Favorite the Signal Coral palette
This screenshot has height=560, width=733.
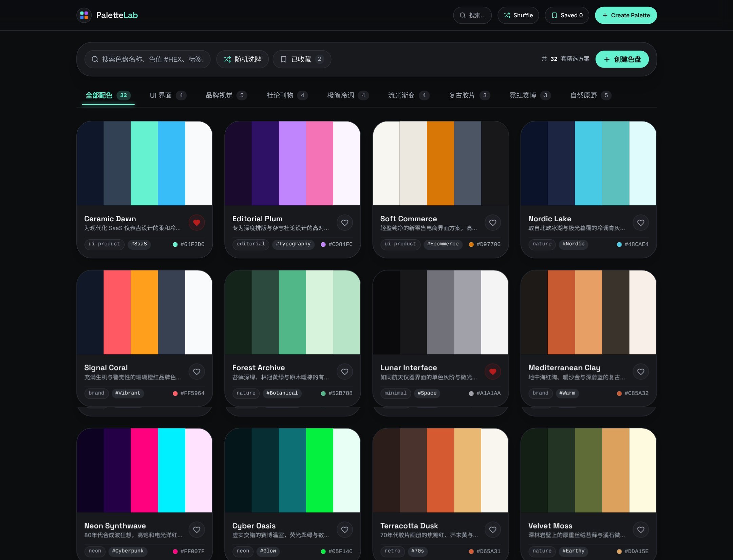pos(196,372)
